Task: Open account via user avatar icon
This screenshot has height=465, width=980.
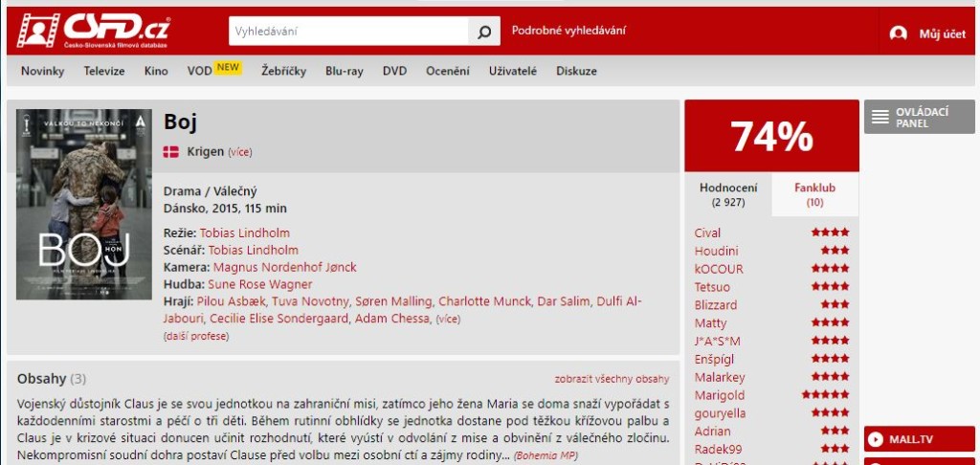Action: click(898, 33)
